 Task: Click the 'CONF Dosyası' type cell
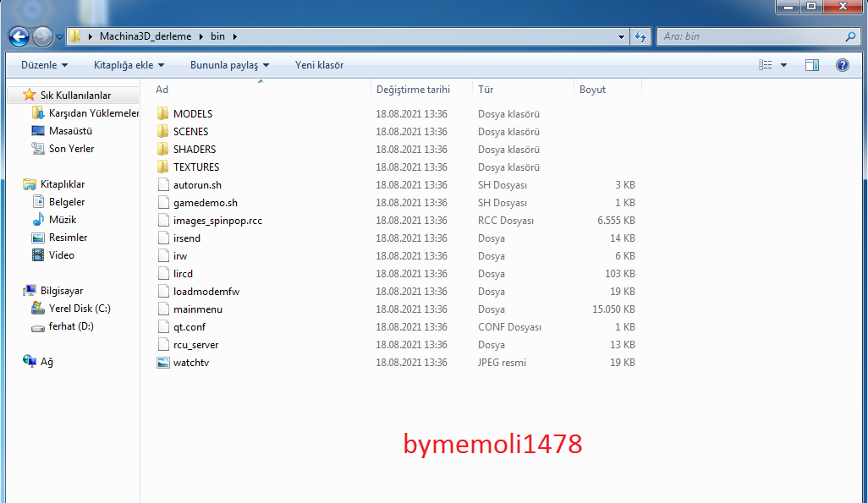pos(509,327)
